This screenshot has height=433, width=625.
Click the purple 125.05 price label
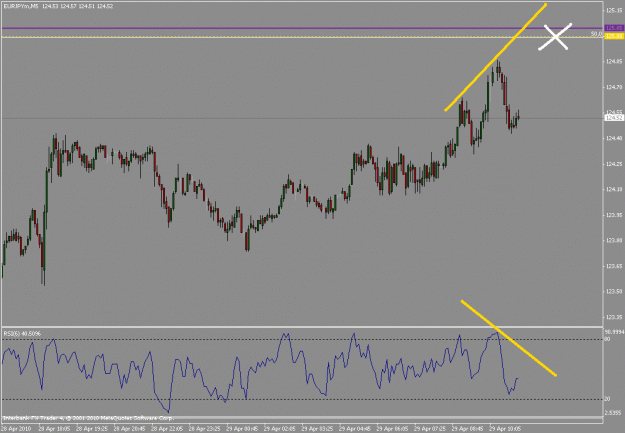click(x=614, y=28)
